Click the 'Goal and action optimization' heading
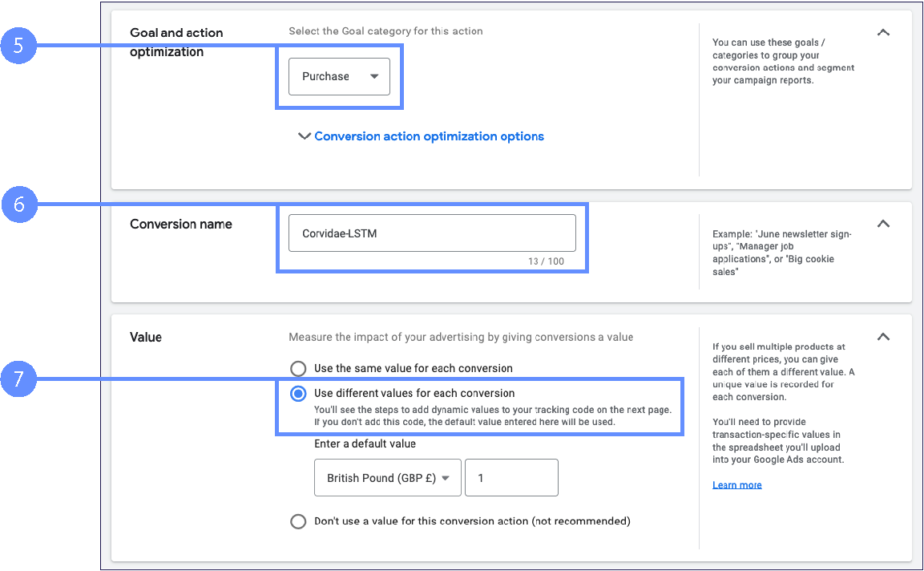Image resolution: width=924 pixels, height=571 pixels. [x=176, y=43]
